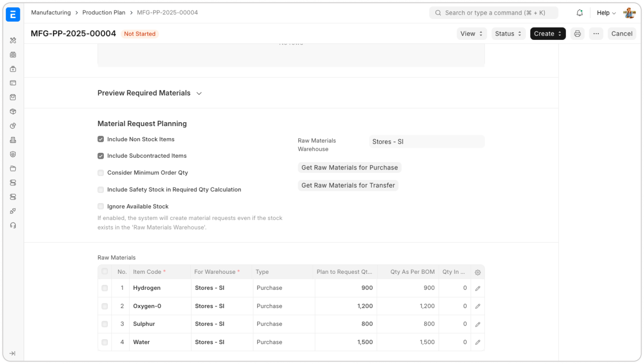Select the Hydrogen row checkbox
This screenshot has width=644, height=364.
(105, 288)
